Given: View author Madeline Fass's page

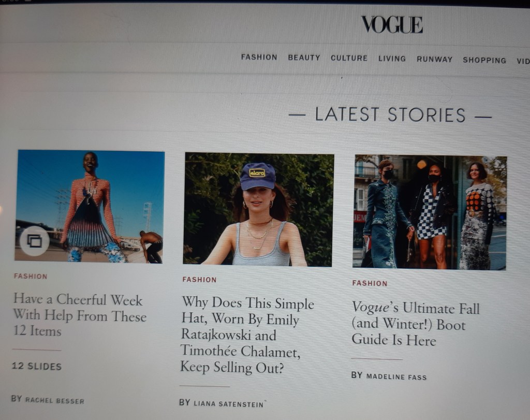Looking at the screenshot, I should coord(396,376).
